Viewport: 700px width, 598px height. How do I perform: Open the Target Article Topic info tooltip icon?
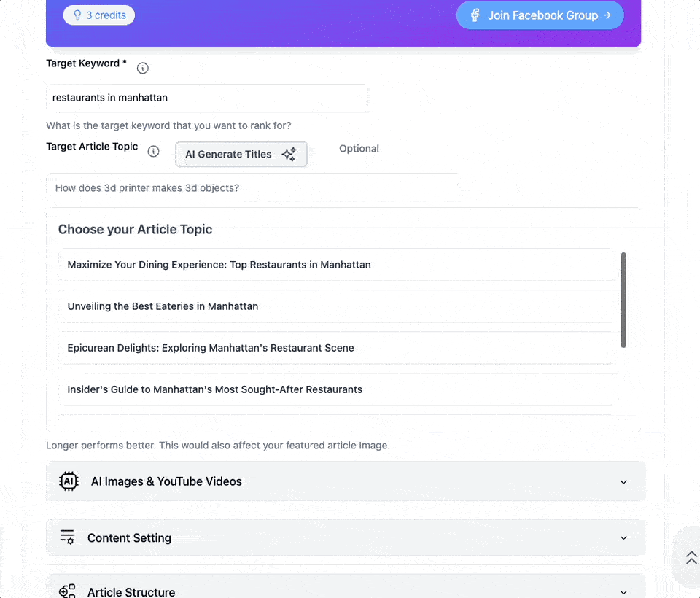(153, 151)
